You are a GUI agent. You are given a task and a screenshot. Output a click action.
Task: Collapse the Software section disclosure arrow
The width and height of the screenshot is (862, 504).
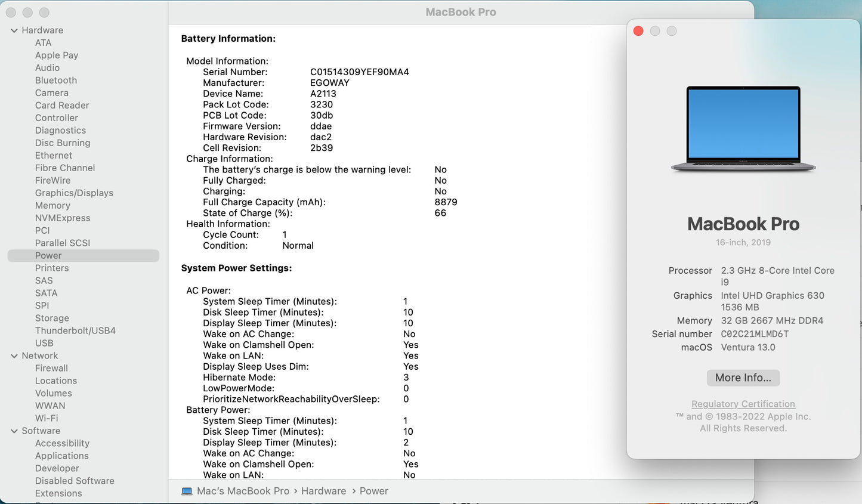(14, 431)
